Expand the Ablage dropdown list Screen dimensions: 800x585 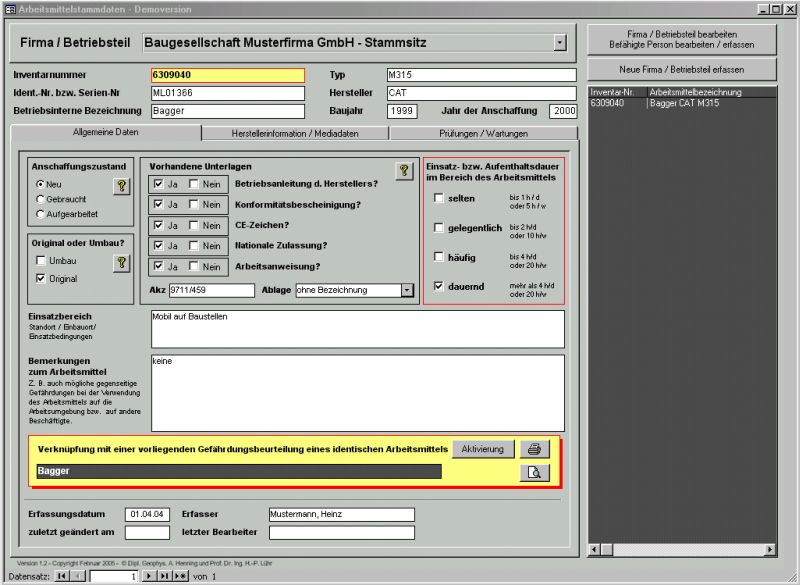[x=407, y=290]
